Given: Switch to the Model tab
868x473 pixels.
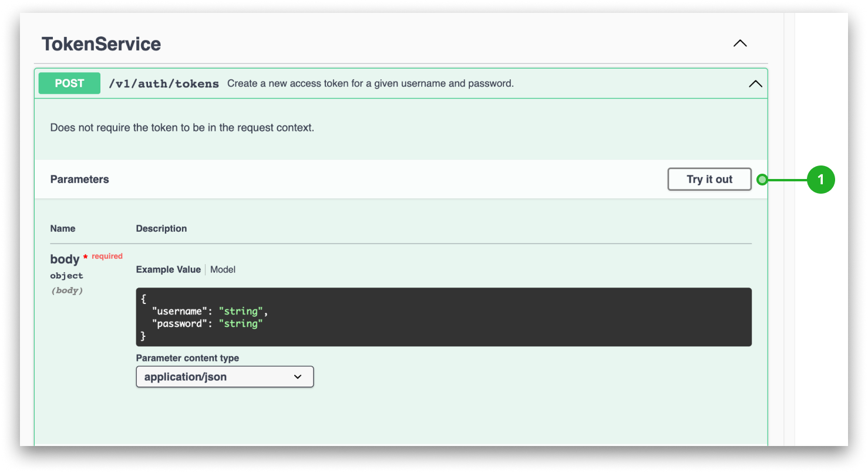Looking at the screenshot, I should pos(224,269).
